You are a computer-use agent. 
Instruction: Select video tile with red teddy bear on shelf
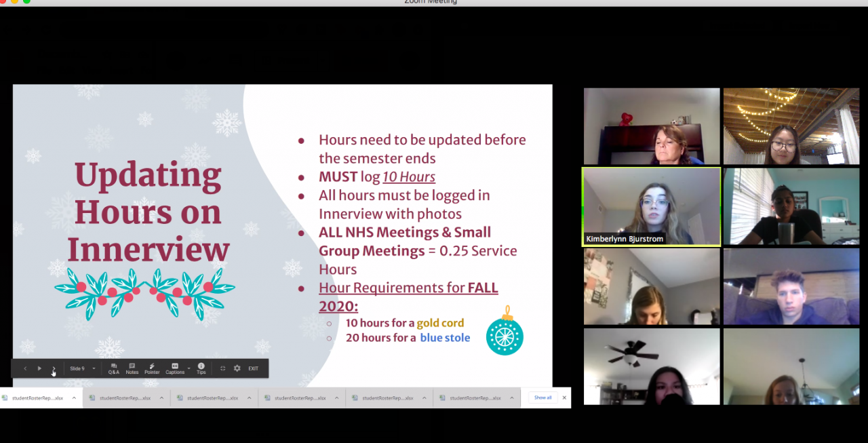pos(651,126)
